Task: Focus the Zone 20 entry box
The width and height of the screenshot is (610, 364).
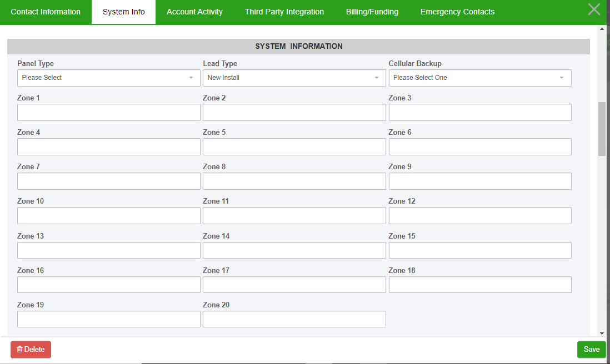Action: [x=294, y=319]
